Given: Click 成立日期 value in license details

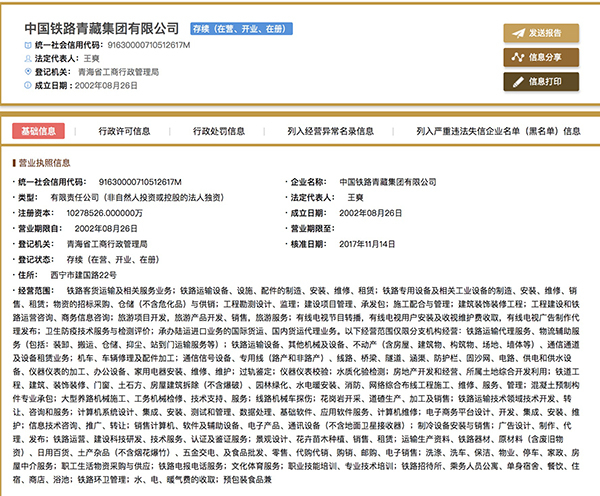Looking at the screenshot, I should click(370, 213).
